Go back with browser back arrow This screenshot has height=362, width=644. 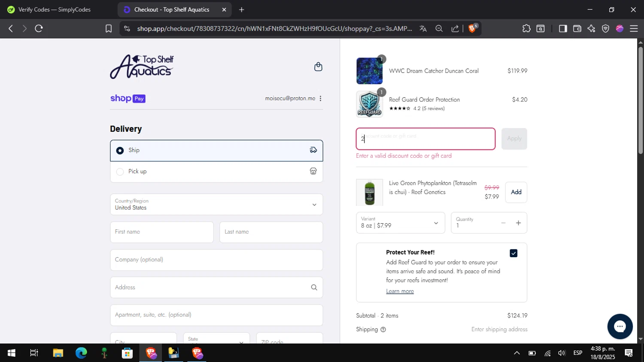[10, 28]
